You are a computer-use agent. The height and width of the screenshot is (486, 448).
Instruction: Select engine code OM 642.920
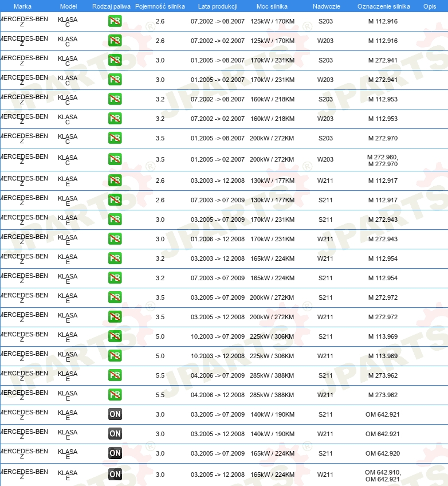(x=383, y=453)
